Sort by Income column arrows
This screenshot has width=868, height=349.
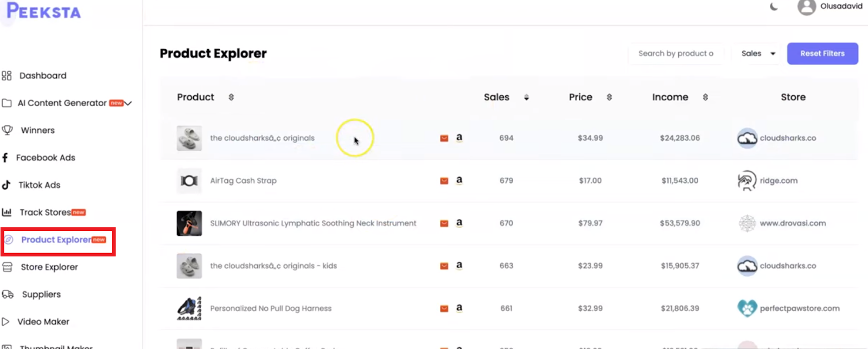[705, 97]
